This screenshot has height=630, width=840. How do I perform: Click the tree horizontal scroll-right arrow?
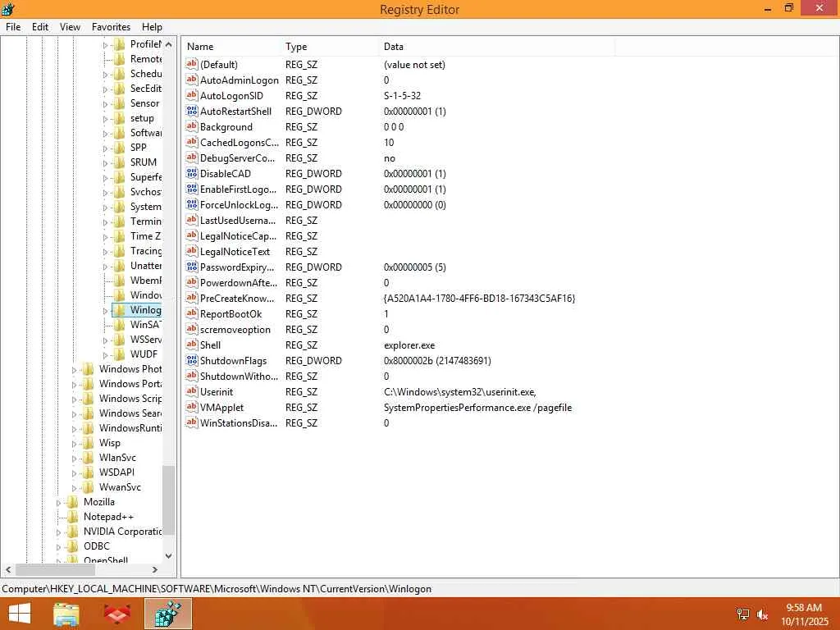(x=155, y=569)
